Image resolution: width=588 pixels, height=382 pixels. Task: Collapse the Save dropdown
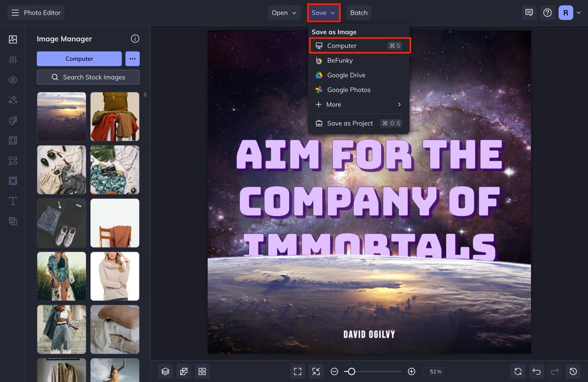[323, 12]
